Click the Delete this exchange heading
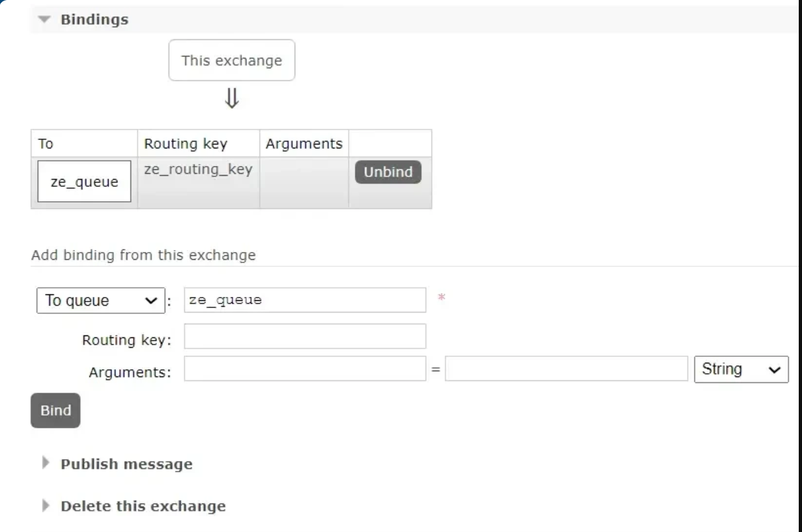802x532 pixels. point(143,506)
